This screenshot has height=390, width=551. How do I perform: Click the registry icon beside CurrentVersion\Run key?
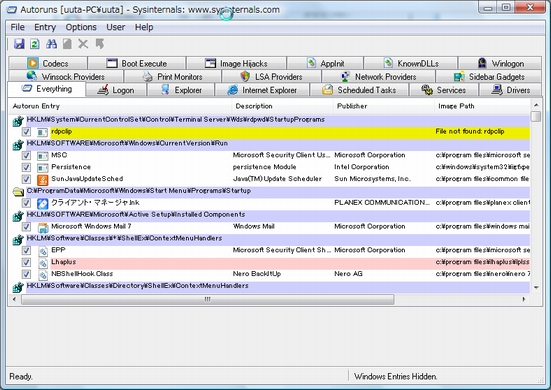18,144
